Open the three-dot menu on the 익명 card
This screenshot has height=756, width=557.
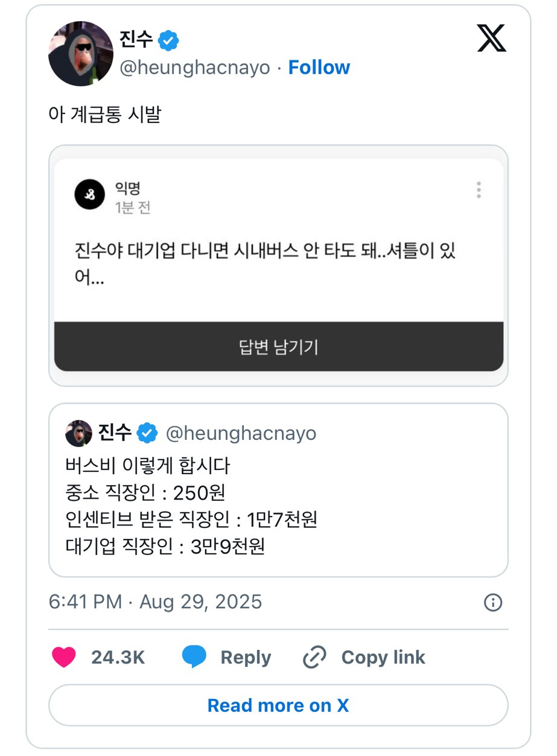479,190
